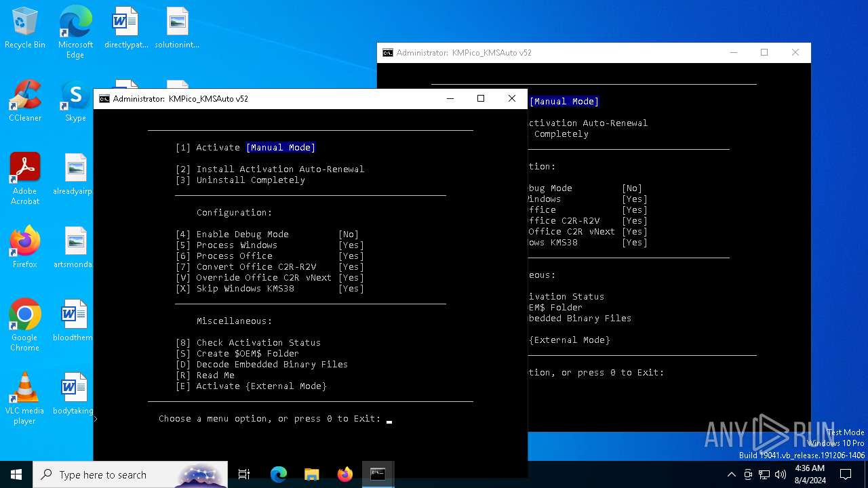Click "[7] Convert Office C2R-R2V" line
This screenshot has height=488, width=868.
click(x=270, y=267)
